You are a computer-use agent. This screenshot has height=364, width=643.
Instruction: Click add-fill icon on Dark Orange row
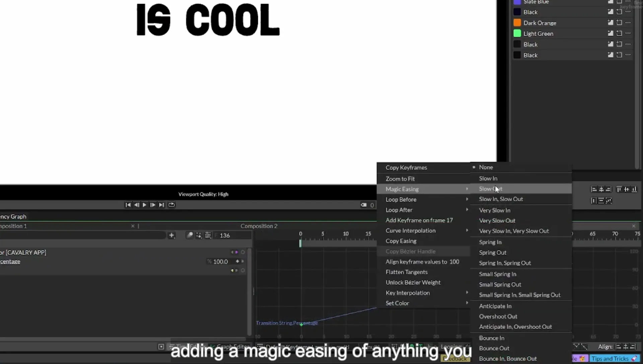coord(610,22)
